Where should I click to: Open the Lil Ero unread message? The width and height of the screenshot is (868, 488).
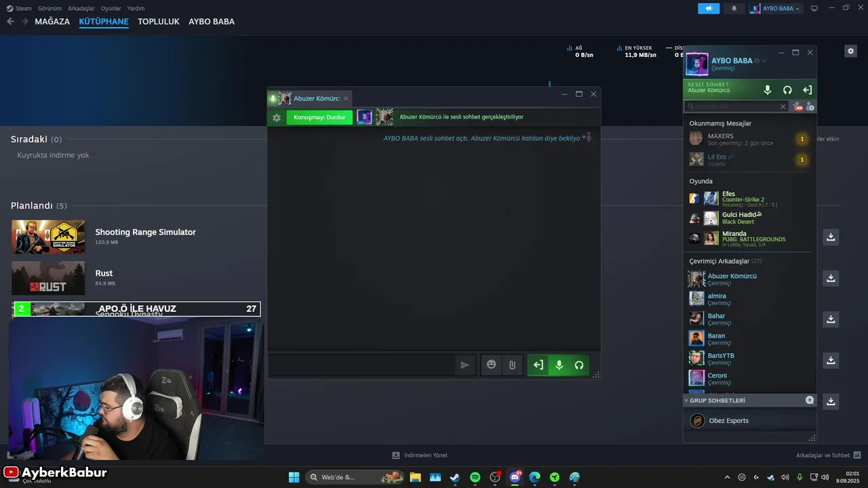749,159
